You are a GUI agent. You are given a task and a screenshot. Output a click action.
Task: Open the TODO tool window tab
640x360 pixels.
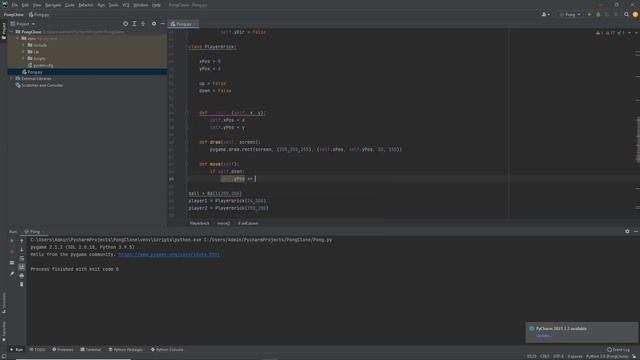pos(38,350)
